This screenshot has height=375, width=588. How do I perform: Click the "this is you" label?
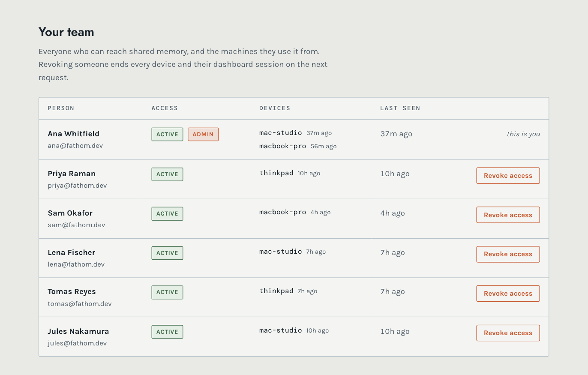coord(523,134)
